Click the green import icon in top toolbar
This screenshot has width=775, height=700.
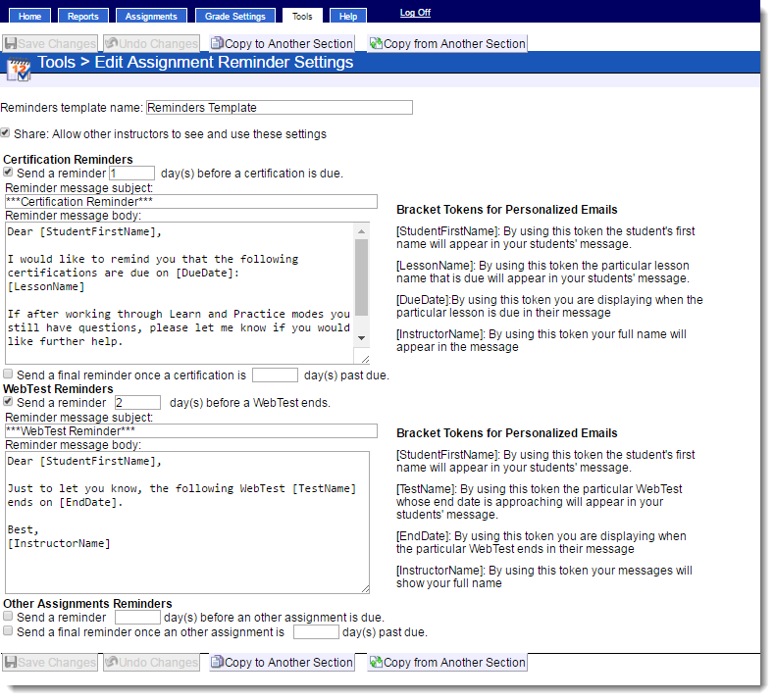pos(376,43)
